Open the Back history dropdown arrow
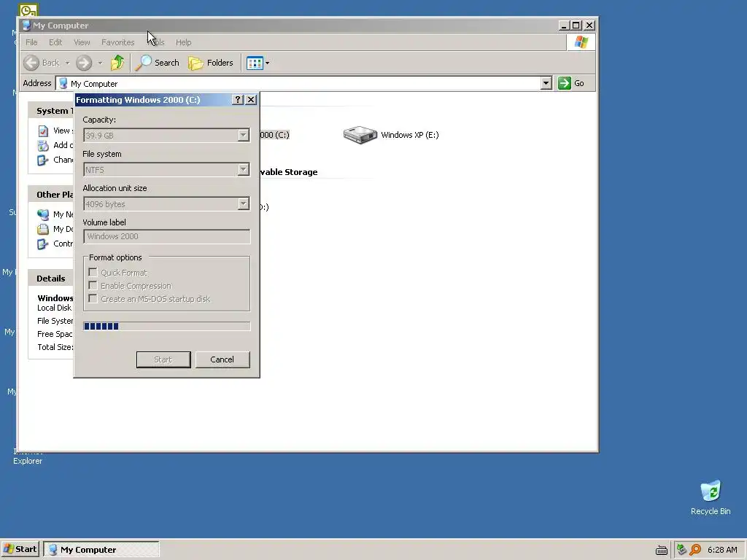Viewport: 747px width, 560px height. tap(67, 63)
